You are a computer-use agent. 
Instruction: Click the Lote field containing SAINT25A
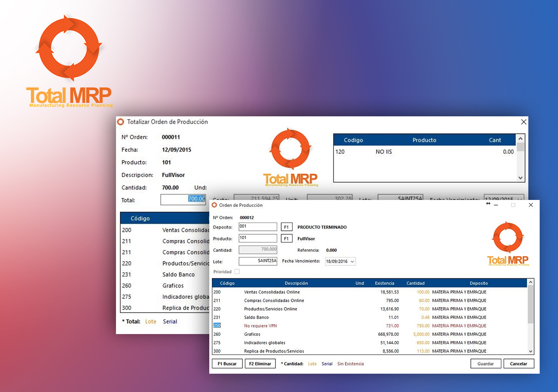(x=258, y=261)
